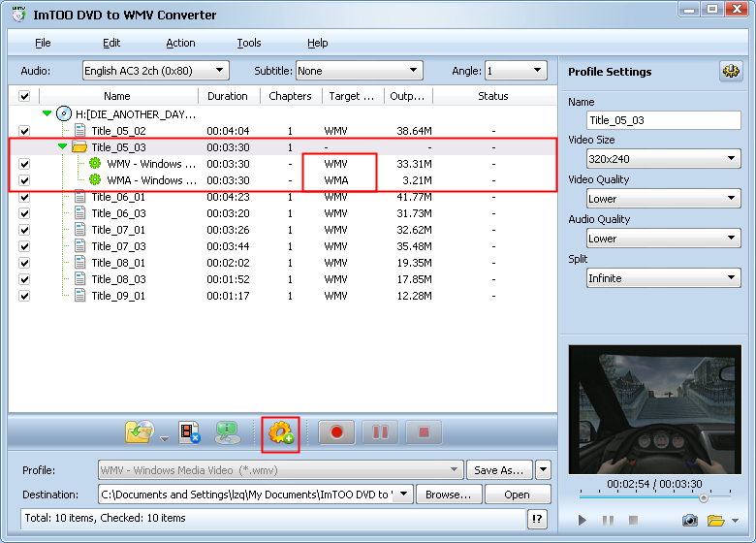The height and width of the screenshot is (543, 756).
Task: Click the document icon of Title_06_01
Action: point(80,196)
